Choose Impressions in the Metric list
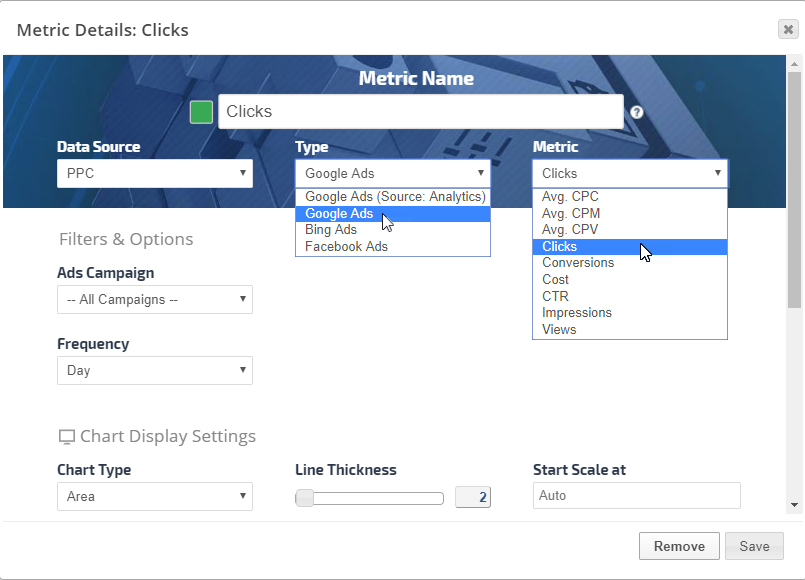Screen dimensions: 805x580 (577, 313)
